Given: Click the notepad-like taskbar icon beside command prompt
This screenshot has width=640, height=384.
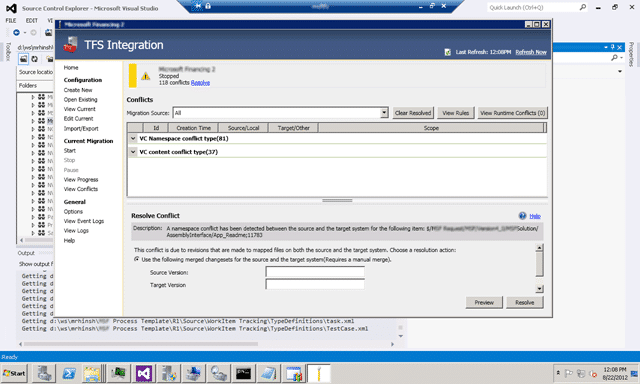Looking at the screenshot, I should click(x=269, y=373).
